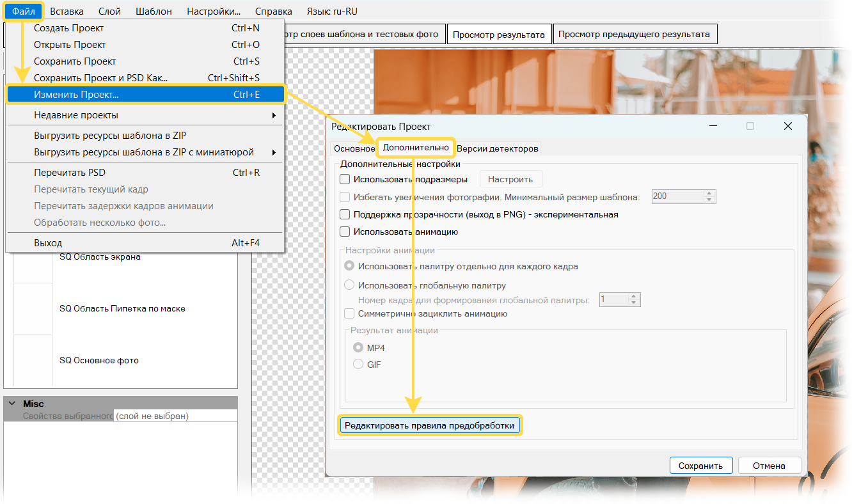Screen dimensions: 852x504
Task: Switch to the Версии детекторов tab
Action: pos(497,148)
